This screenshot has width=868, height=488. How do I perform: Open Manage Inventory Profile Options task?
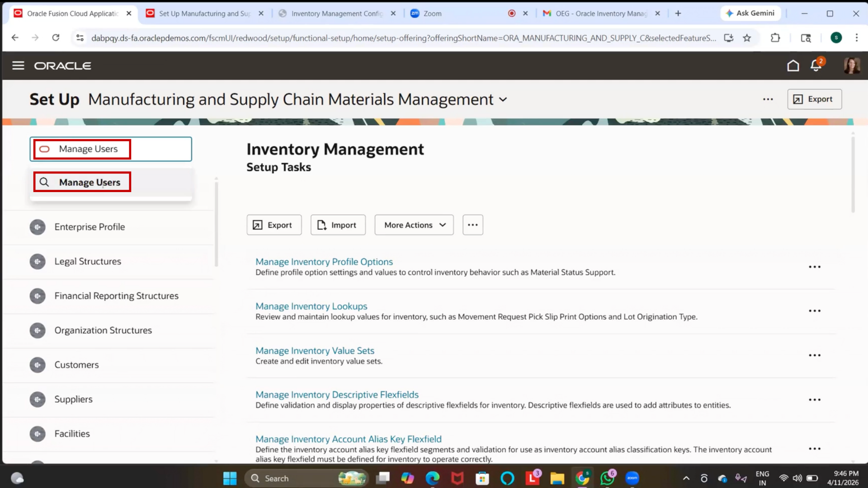coord(324,262)
